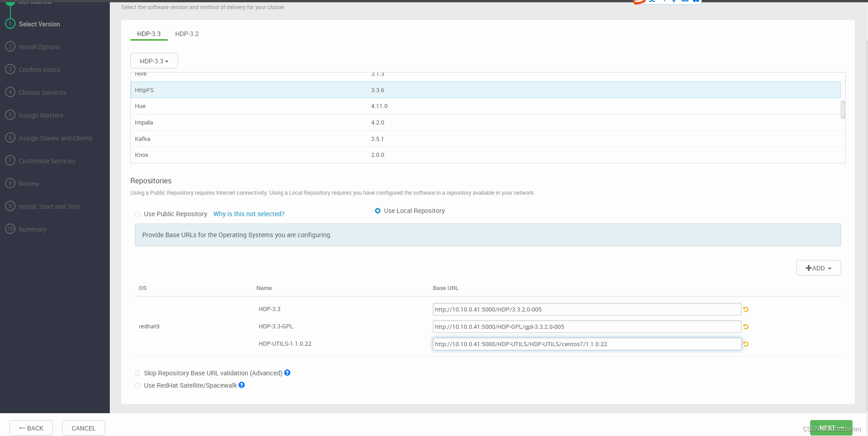Click the services list scrollbar thumb
Image resolution: width=868 pixels, height=436 pixels.
(843, 109)
